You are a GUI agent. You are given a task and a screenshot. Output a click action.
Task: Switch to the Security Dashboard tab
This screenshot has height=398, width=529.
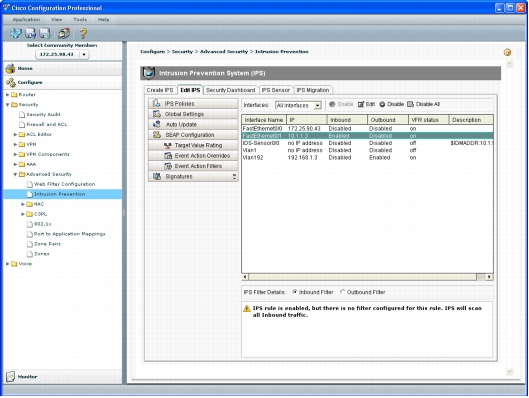point(231,90)
